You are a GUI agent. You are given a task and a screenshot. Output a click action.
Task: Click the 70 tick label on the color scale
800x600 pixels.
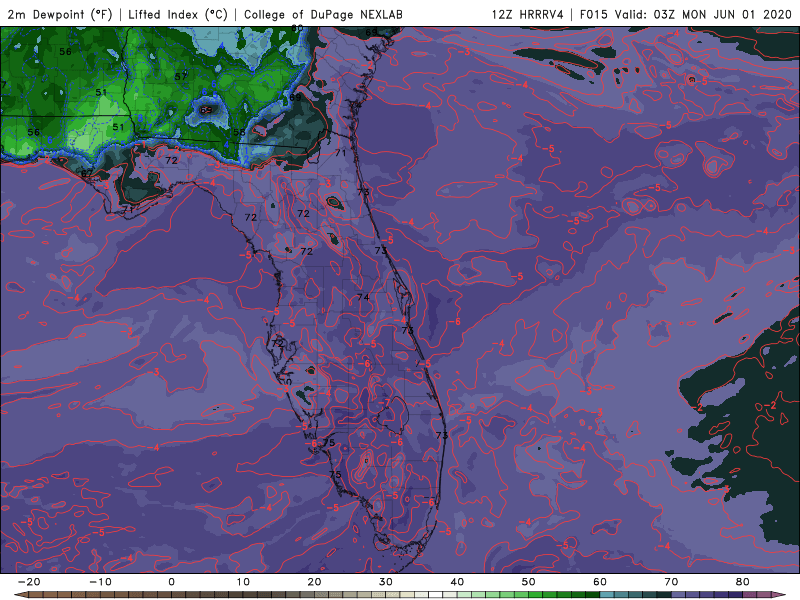pos(671,582)
